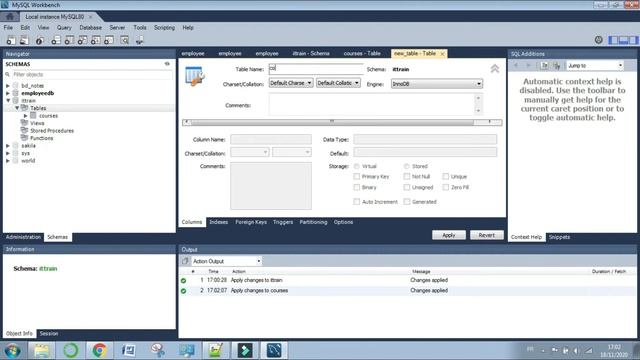Open the Database menu

[x=91, y=27]
